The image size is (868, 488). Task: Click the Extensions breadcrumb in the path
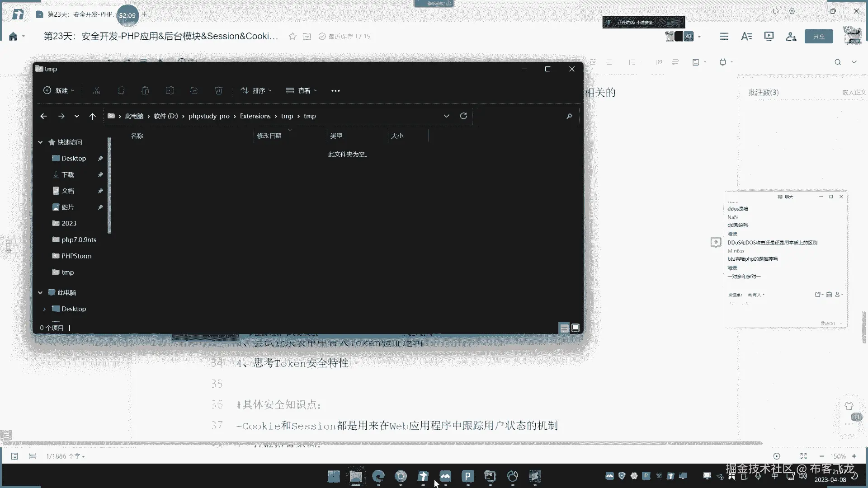coord(255,116)
